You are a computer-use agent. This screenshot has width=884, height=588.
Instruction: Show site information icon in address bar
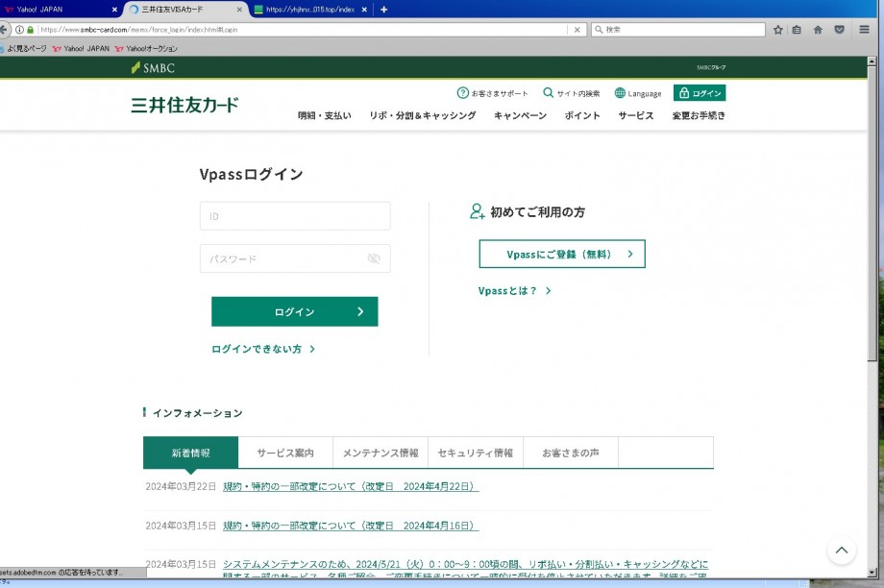click(19, 30)
